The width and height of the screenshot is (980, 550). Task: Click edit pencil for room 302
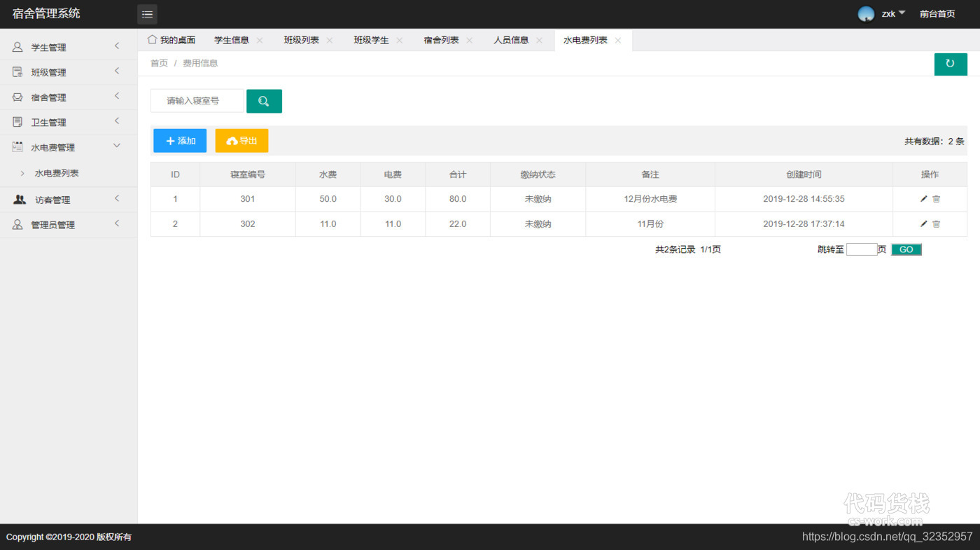tap(924, 224)
